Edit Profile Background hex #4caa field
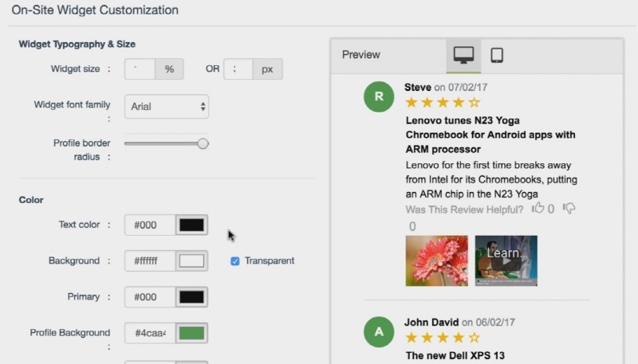Screen dimensions: 638x364 (150, 333)
